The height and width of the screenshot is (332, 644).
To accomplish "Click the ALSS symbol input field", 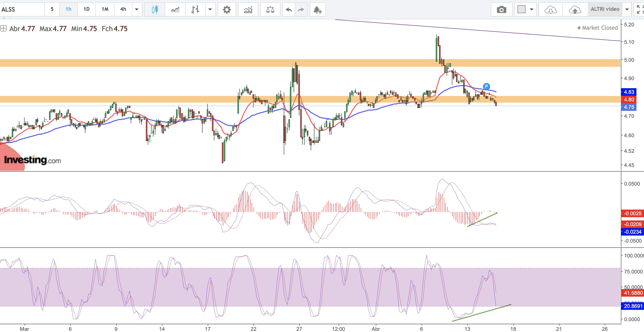I will click(x=22, y=9).
